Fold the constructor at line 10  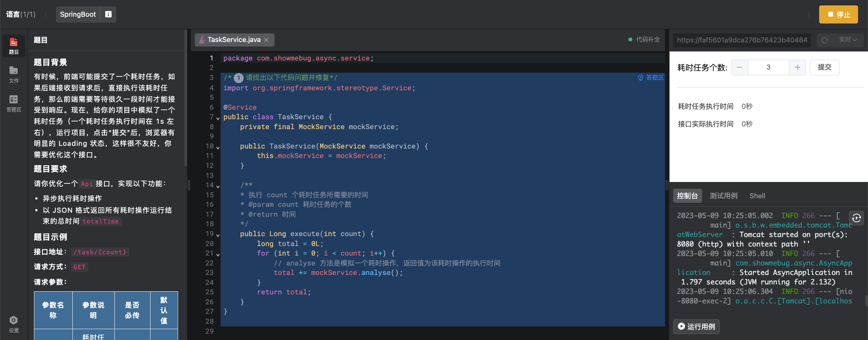(218, 148)
